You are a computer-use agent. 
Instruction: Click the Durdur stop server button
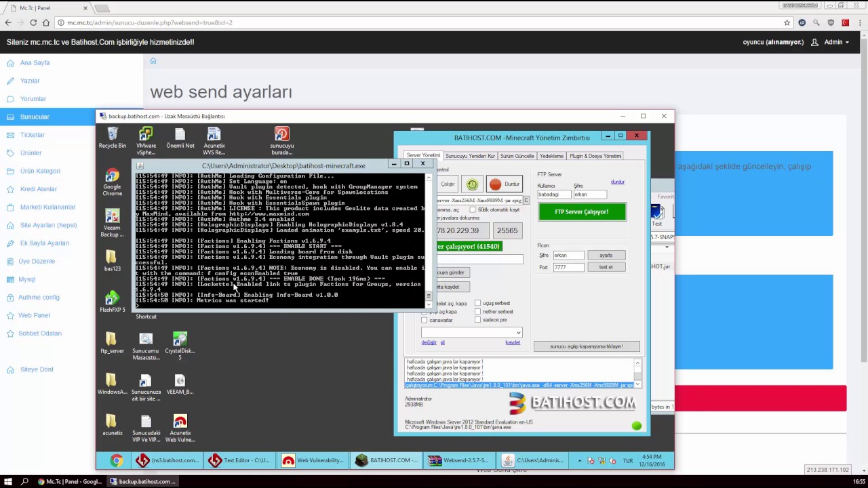click(x=504, y=184)
